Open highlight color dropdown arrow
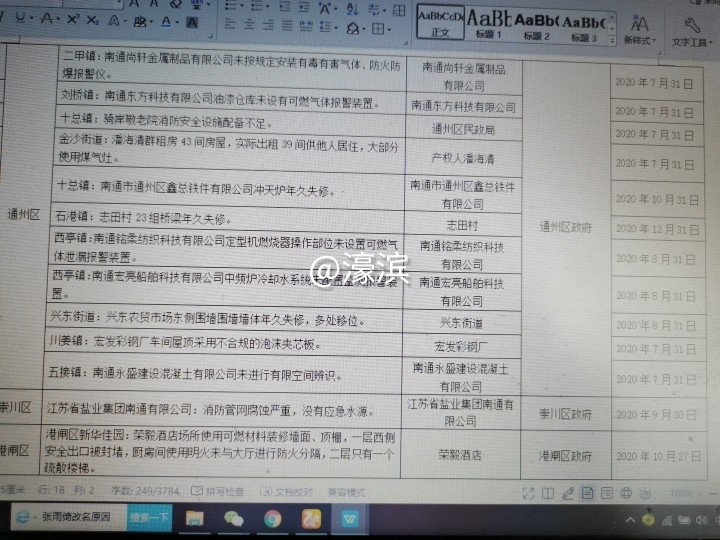This screenshot has width=720, height=540. pyautogui.click(x=151, y=22)
